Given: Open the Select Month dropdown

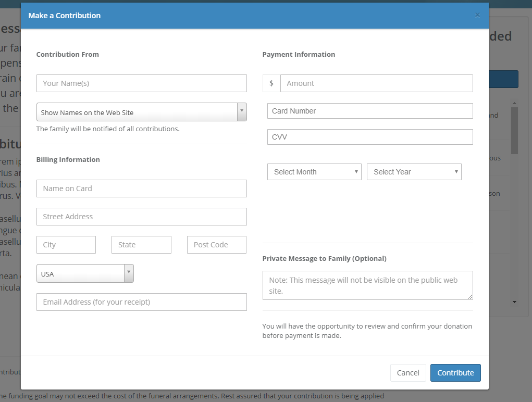Looking at the screenshot, I should click(314, 172).
